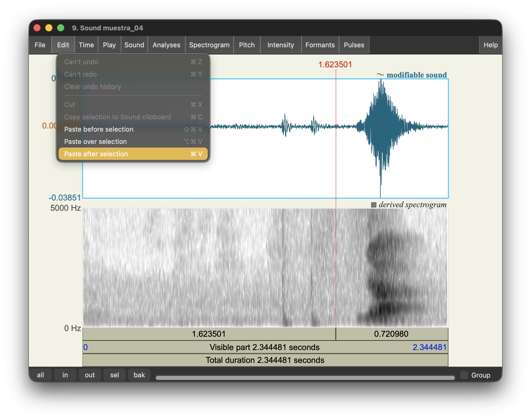Open the Intensity menu
Viewport: 531px width, 420px height.
[x=280, y=45]
